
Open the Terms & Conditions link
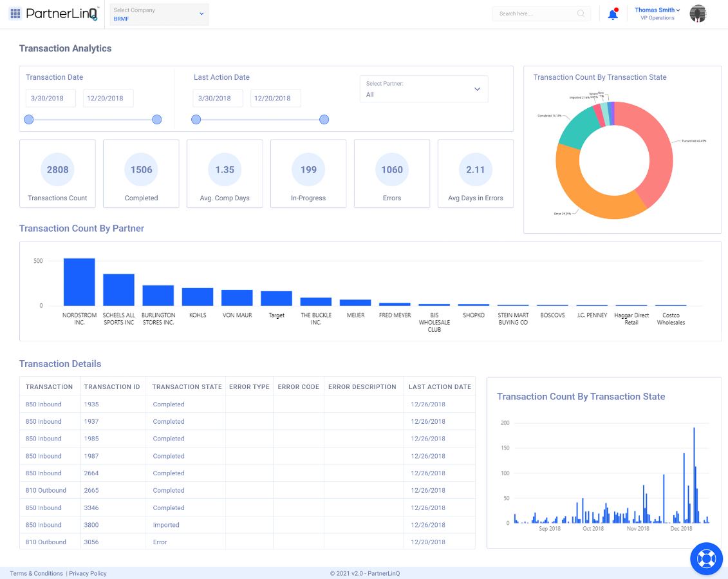pyautogui.click(x=36, y=573)
